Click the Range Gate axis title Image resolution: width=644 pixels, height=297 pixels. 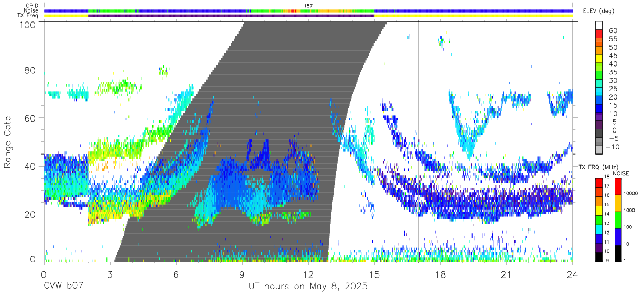coord(8,142)
